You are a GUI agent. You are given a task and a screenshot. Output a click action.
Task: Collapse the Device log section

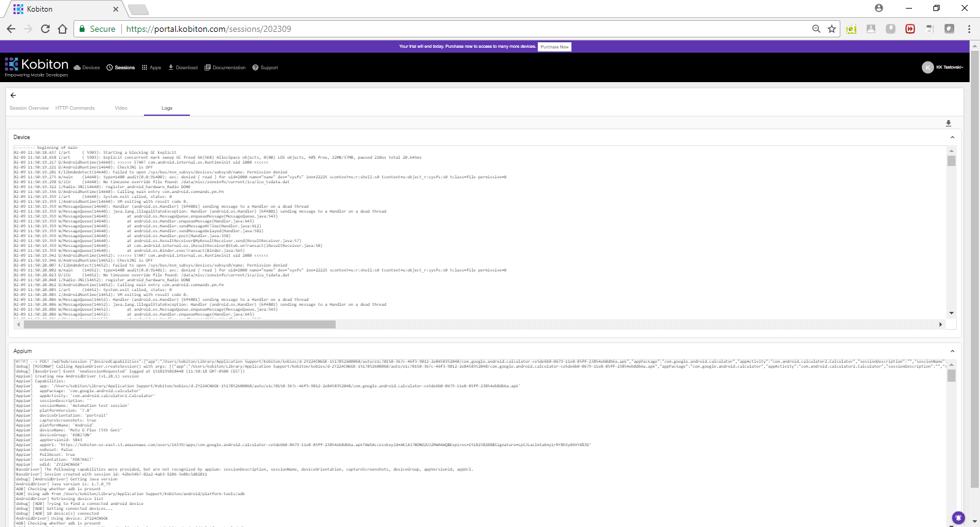(x=952, y=137)
